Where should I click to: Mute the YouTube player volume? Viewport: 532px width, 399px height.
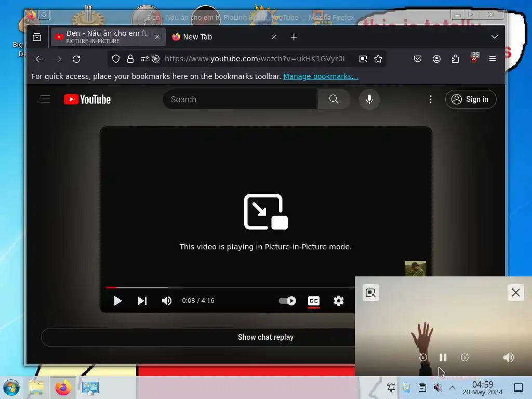(167, 301)
